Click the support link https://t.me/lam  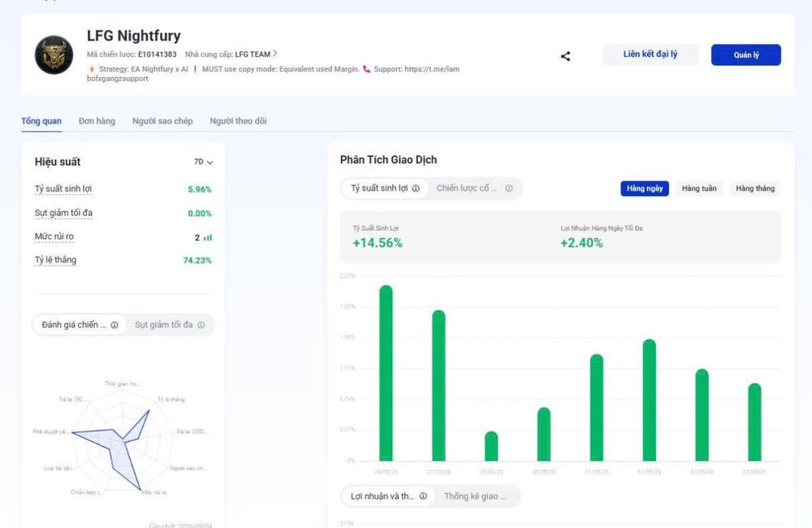tap(432, 69)
